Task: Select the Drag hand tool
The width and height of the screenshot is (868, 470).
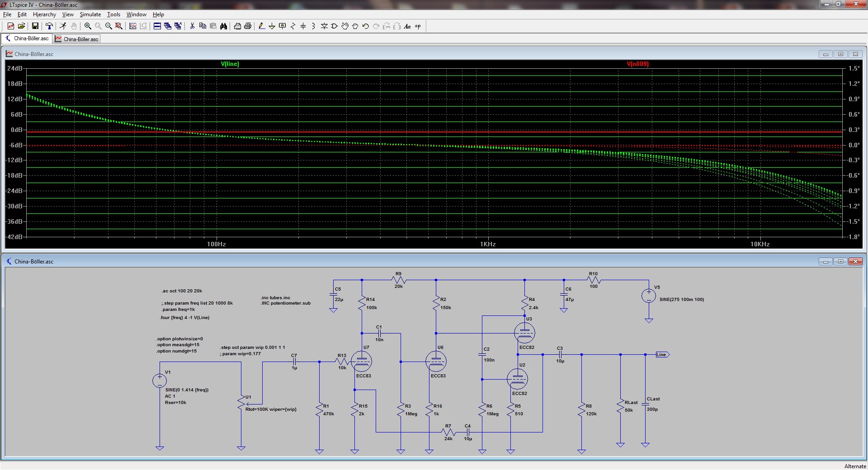Action: tap(355, 26)
